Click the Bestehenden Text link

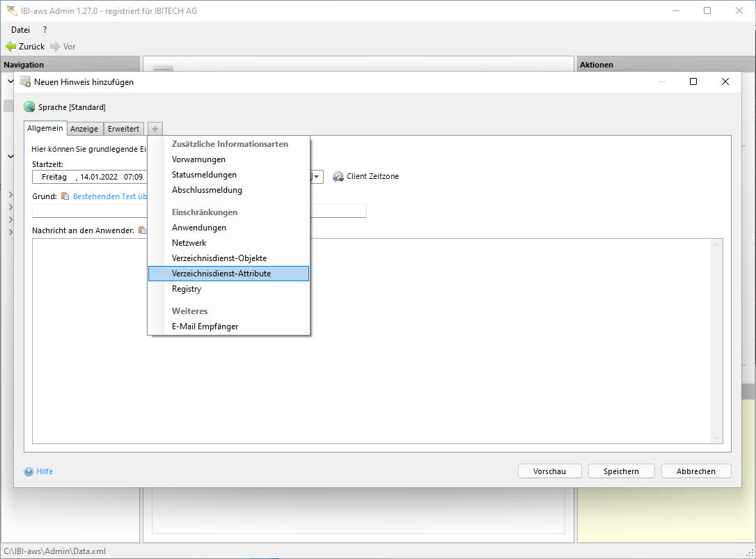[x=109, y=196]
